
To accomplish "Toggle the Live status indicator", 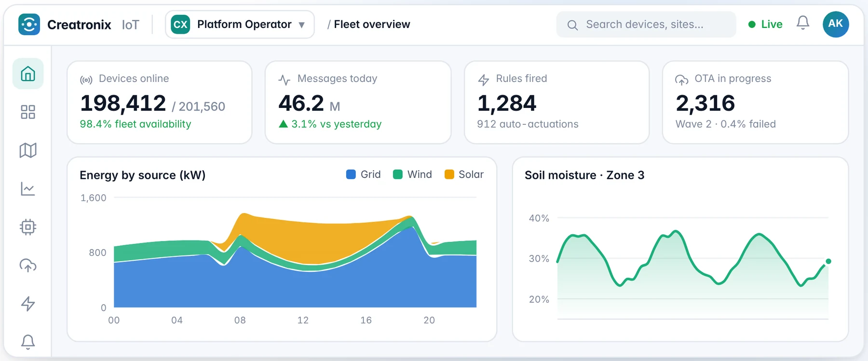I will coord(765,24).
